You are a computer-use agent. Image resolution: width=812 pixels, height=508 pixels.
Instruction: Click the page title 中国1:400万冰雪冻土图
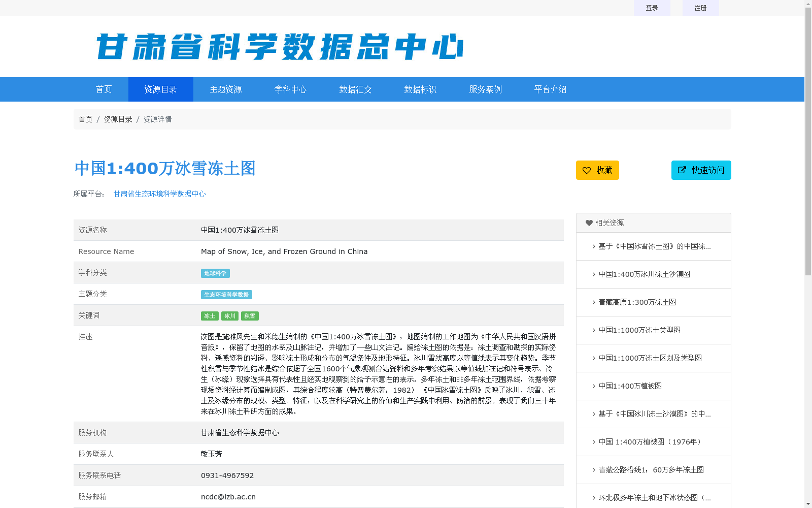(165, 169)
